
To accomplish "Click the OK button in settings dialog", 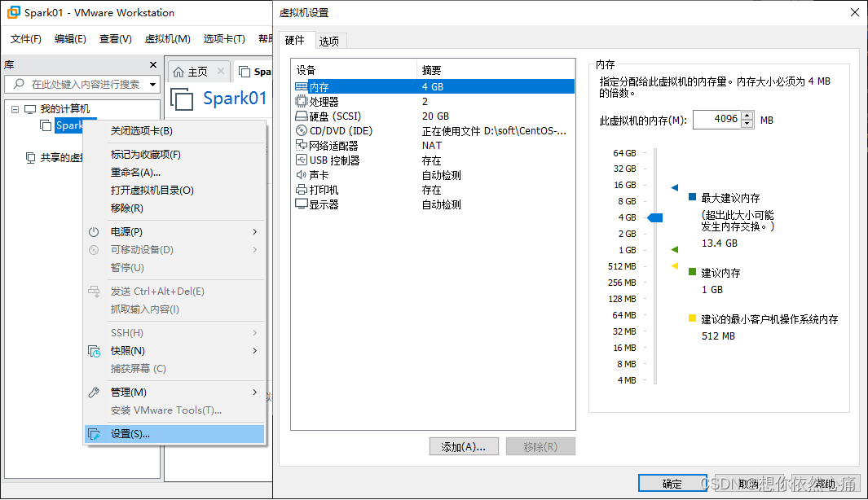I will pyautogui.click(x=672, y=484).
